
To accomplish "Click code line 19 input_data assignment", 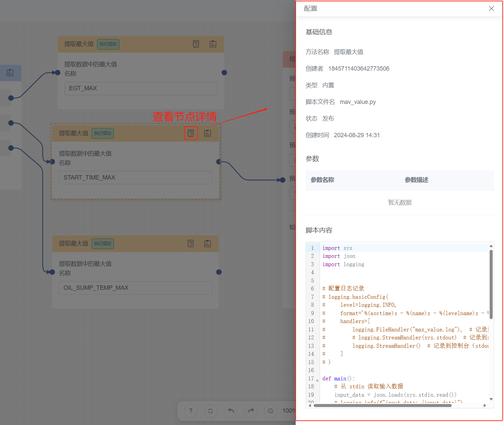I will pyautogui.click(x=395, y=395).
